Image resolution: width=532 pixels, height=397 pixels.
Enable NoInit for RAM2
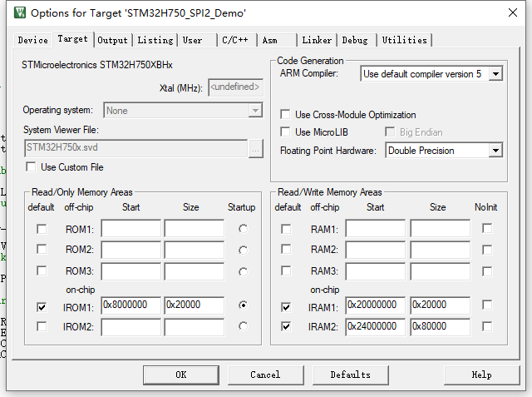(x=487, y=250)
